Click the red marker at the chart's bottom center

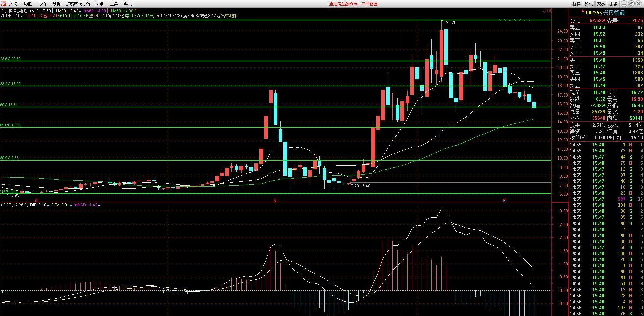click(x=275, y=200)
